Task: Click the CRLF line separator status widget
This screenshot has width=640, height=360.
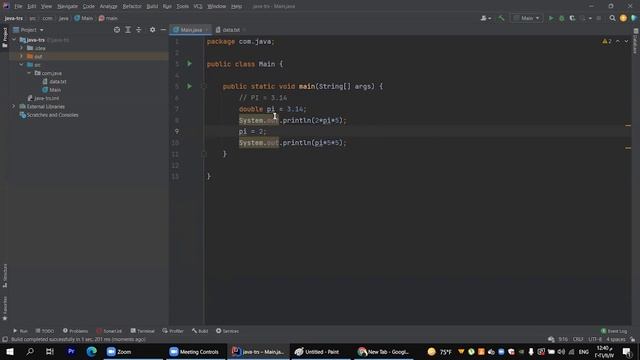Action: tap(578, 339)
